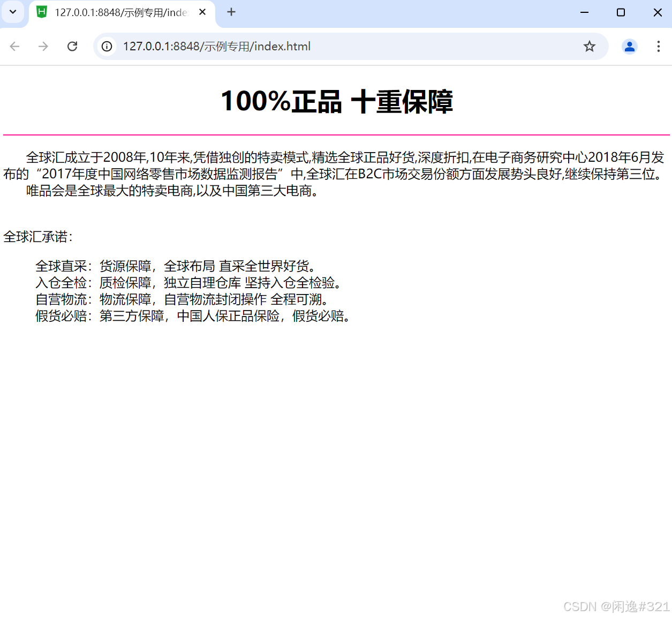The image size is (672, 618).
Task: Go forward to the next page
Action: click(x=43, y=47)
